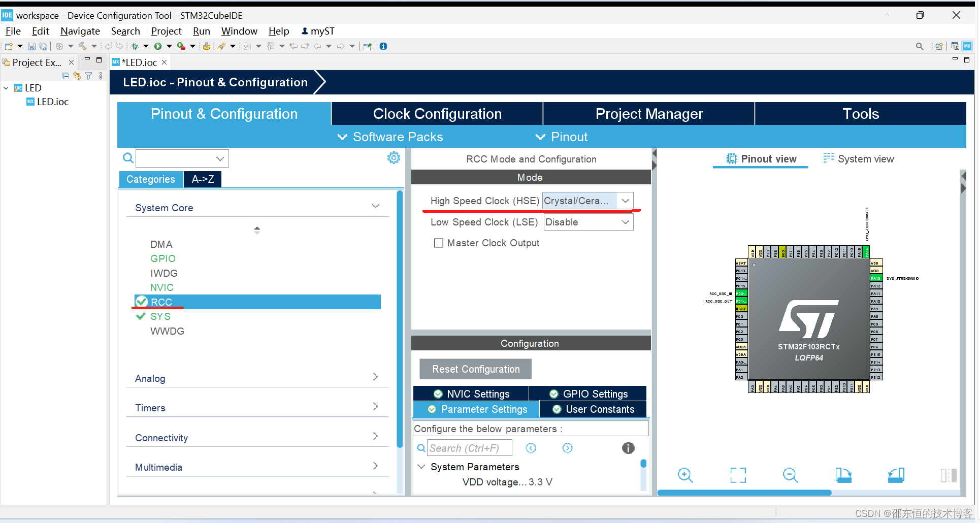Open peripheral search combo box

(x=182, y=158)
